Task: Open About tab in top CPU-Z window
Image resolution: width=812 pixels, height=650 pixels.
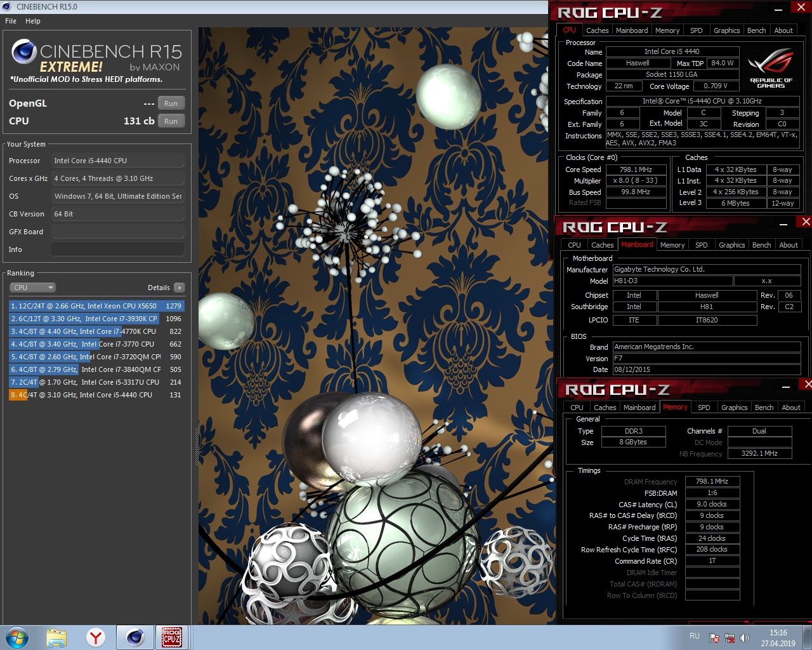Action: pyautogui.click(x=783, y=30)
